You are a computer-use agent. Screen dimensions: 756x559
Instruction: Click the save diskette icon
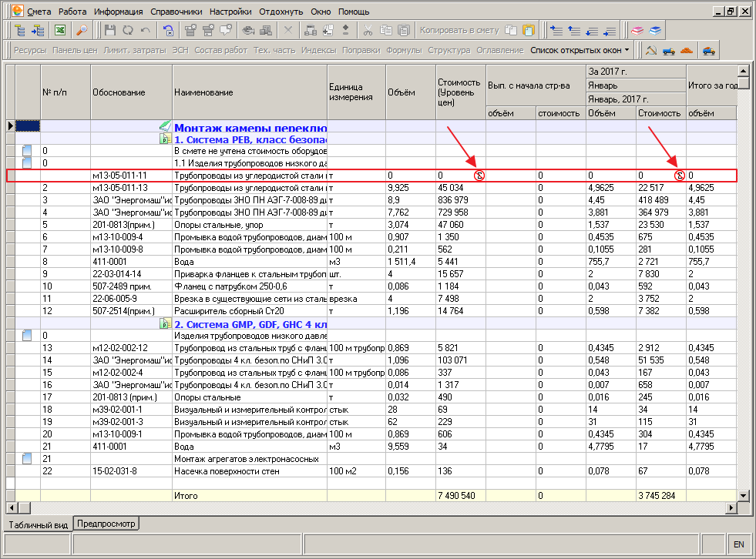pyautogui.click(x=110, y=30)
